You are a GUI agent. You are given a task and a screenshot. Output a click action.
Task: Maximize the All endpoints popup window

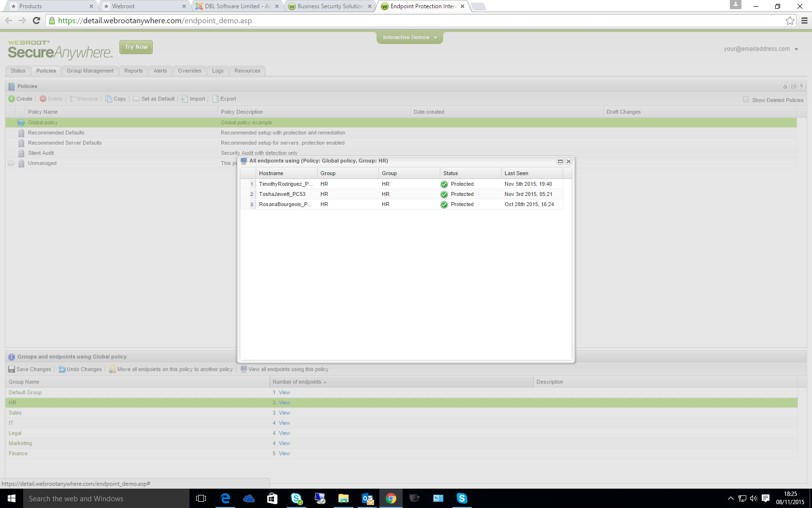pos(560,161)
